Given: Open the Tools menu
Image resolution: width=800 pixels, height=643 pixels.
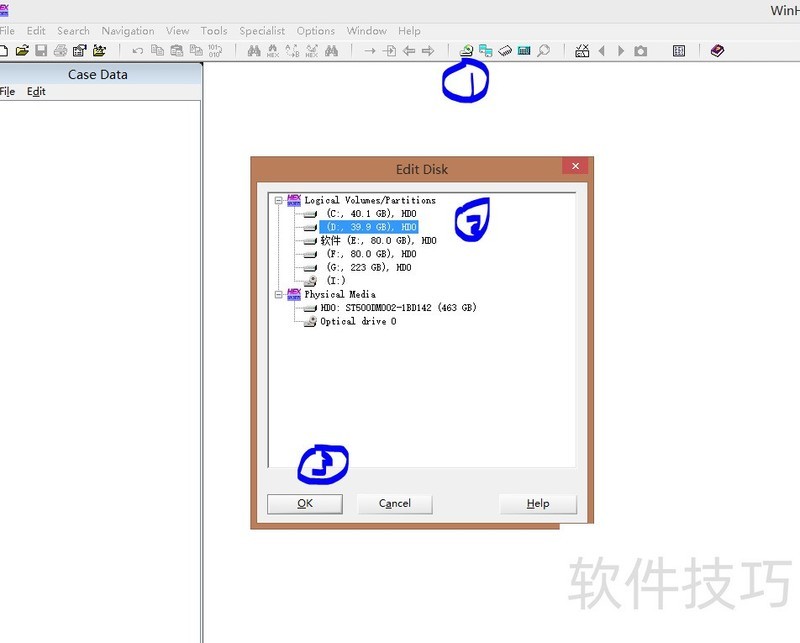Looking at the screenshot, I should [213, 30].
